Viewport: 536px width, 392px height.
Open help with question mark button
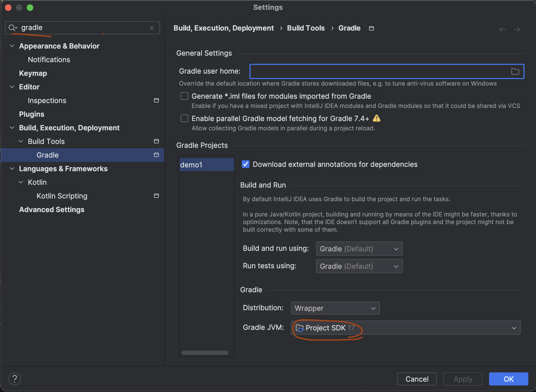pyautogui.click(x=15, y=379)
